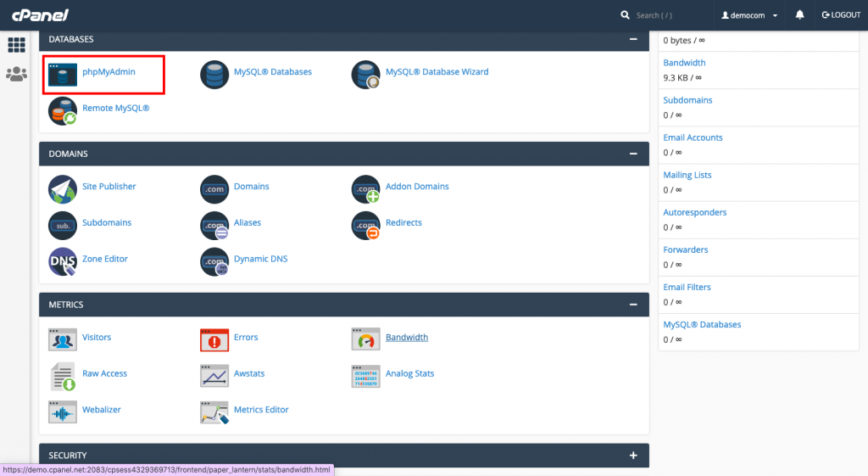Collapse the Metrics section

(633, 305)
